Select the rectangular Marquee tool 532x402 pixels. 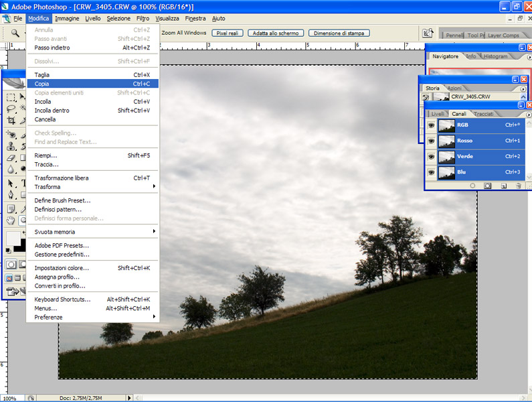point(11,96)
